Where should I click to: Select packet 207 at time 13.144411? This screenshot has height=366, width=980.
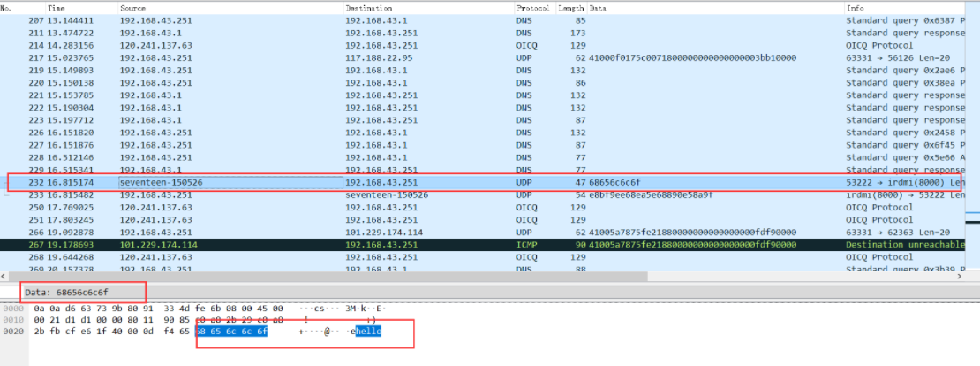click(483, 20)
